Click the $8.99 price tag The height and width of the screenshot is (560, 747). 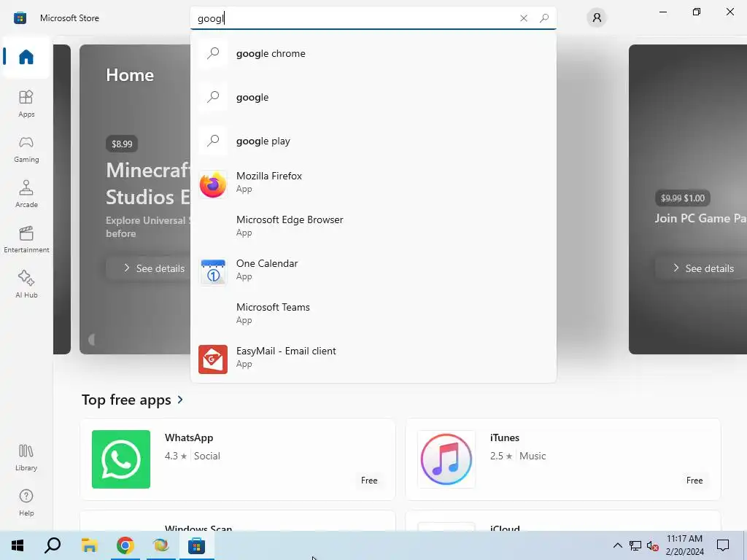(122, 144)
